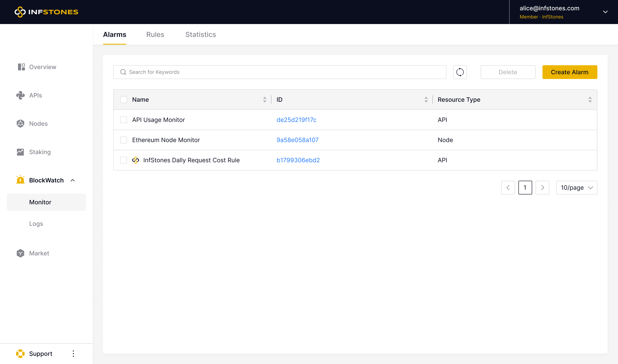Open the three-dot menu beside Support
618x364 pixels.
click(x=73, y=353)
